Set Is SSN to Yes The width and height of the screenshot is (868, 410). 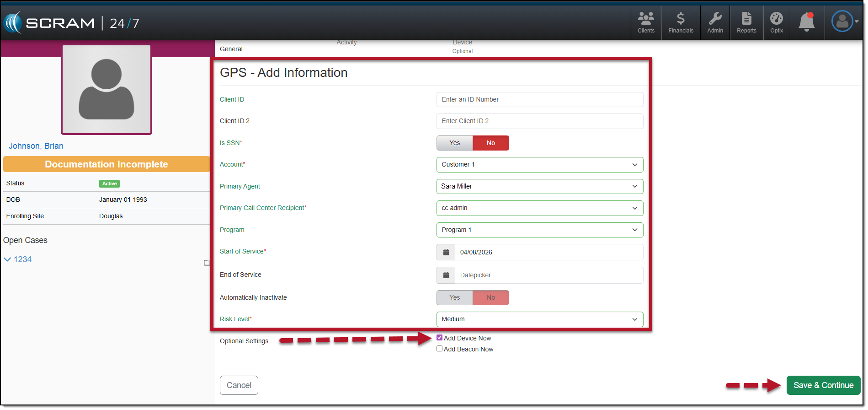[x=454, y=143]
